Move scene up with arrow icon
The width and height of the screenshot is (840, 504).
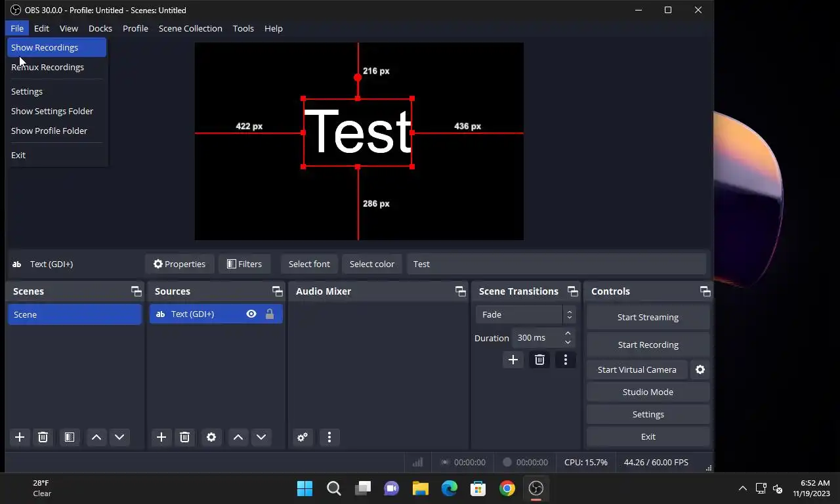(x=96, y=437)
